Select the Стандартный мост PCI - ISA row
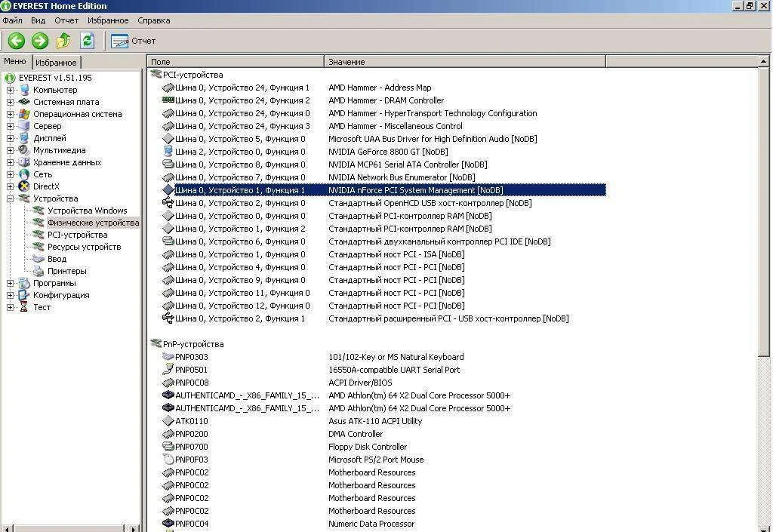Screen dimensions: 773x532 pyautogui.click(x=384, y=254)
